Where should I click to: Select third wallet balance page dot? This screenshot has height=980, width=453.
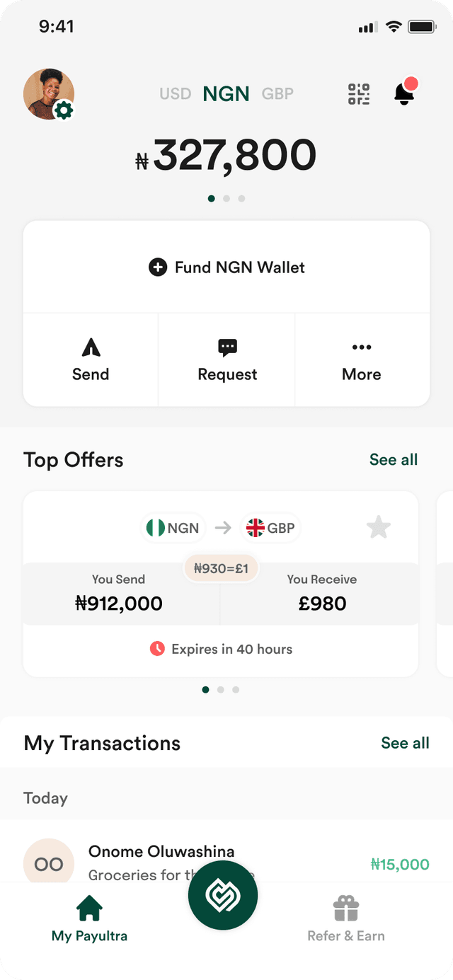pos(241,199)
